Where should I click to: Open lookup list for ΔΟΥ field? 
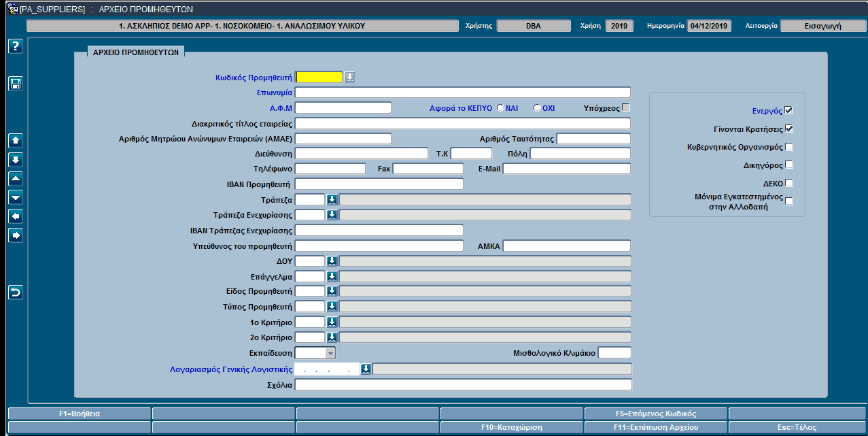click(332, 261)
